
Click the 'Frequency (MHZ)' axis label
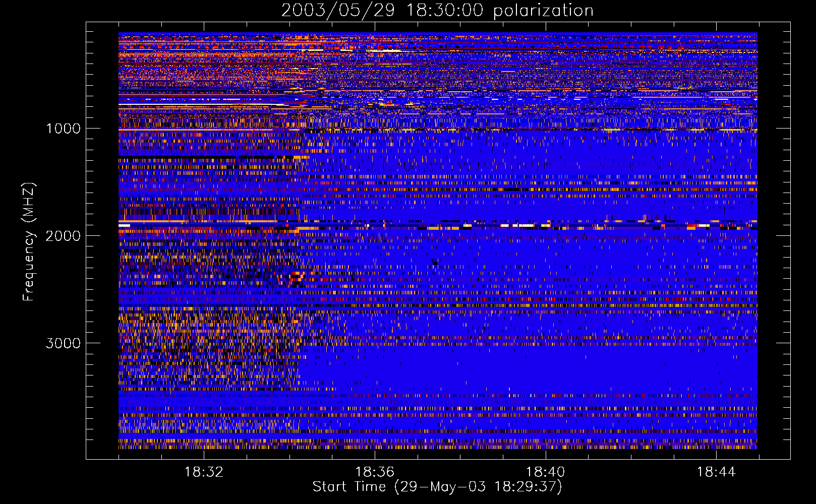pyautogui.click(x=29, y=242)
